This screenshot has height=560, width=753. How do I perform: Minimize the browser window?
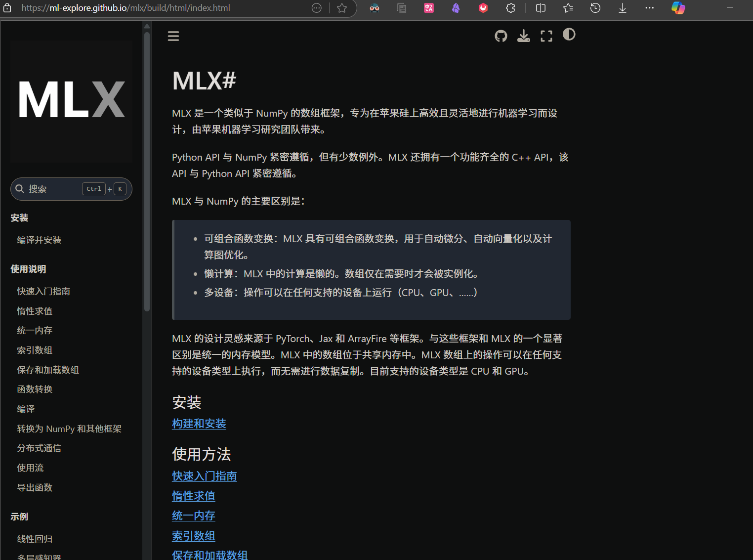tap(730, 8)
